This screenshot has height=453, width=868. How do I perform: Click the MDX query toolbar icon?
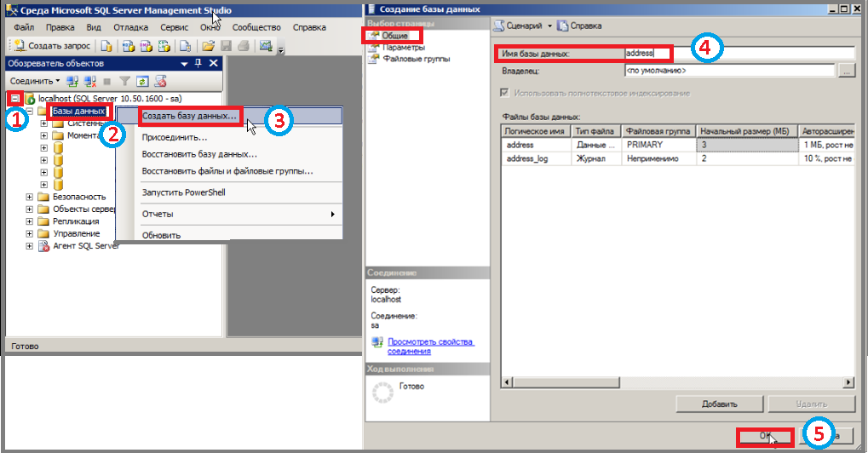click(x=129, y=47)
